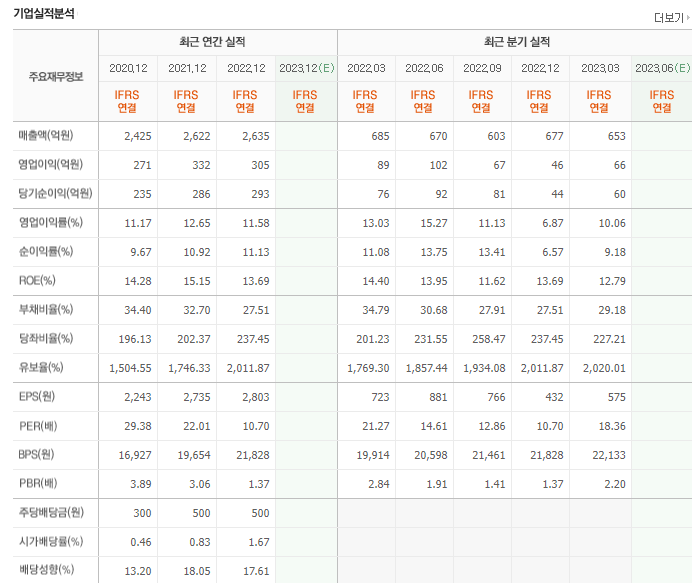Click the 2022.09 column header
692x583 pixels.
(482, 68)
